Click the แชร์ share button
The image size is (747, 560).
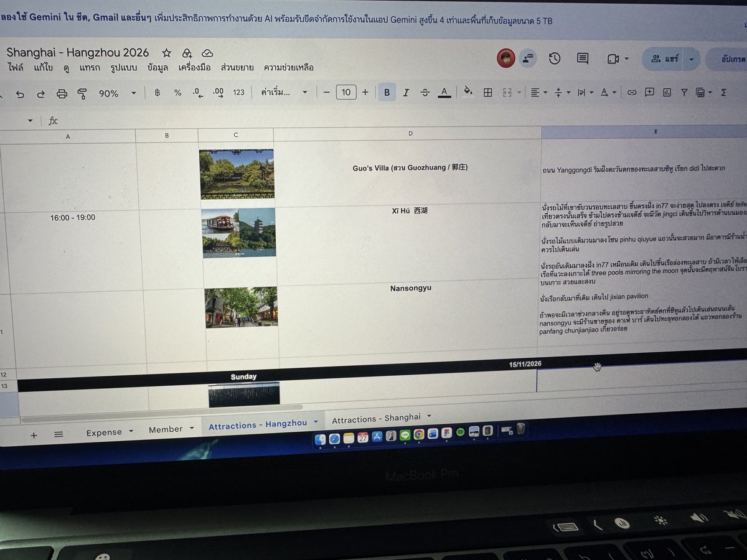(664, 59)
